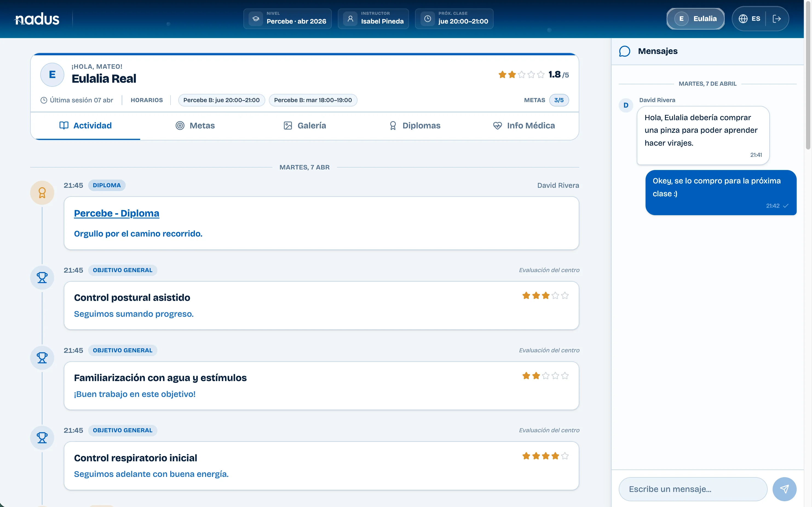Click the star rating on Control respiratorio inicial
The height and width of the screenshot is (507, 812).
click(545, 456)
